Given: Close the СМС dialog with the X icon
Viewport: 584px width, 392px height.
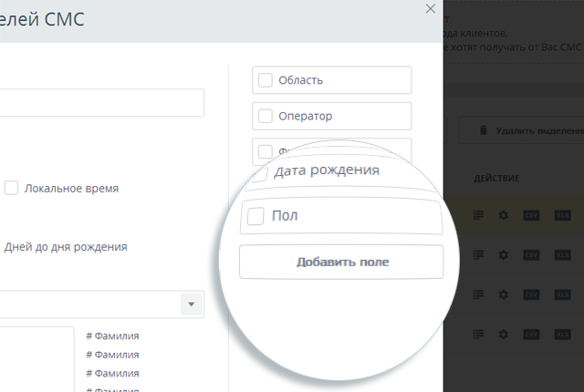Looking at the screenshot, I should [x=430, y=8].
